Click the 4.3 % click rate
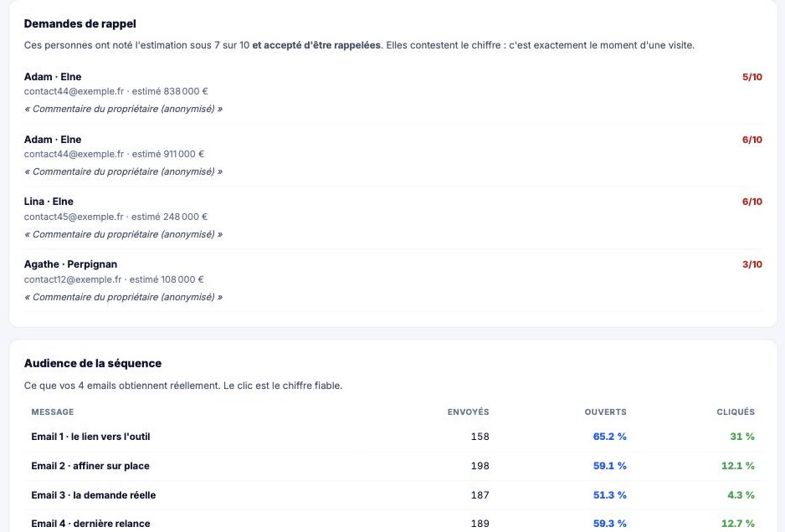This screenshot has width=785, height=532. click(741, 495)
